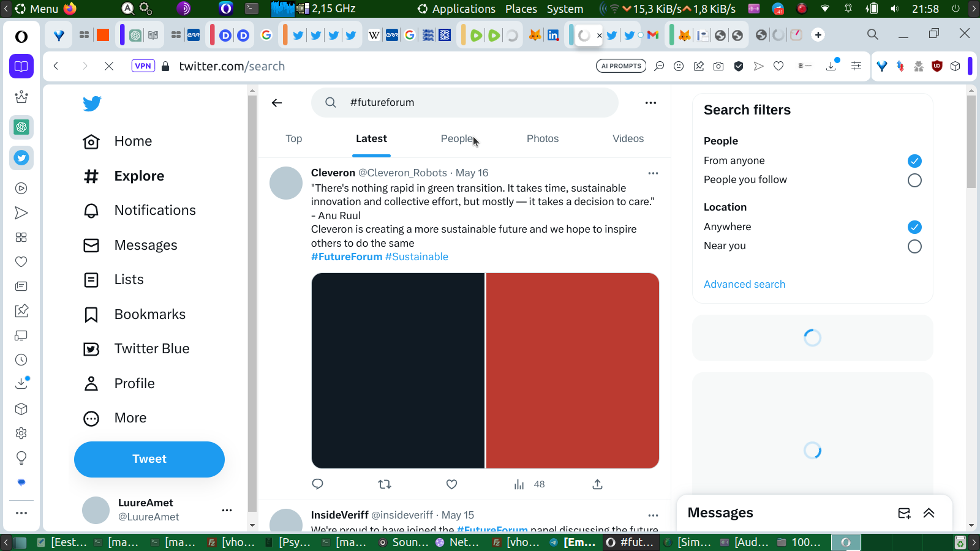The image size is (980, 551).
Task: Open the Twitter bird logo home
Action: (92, 103)
